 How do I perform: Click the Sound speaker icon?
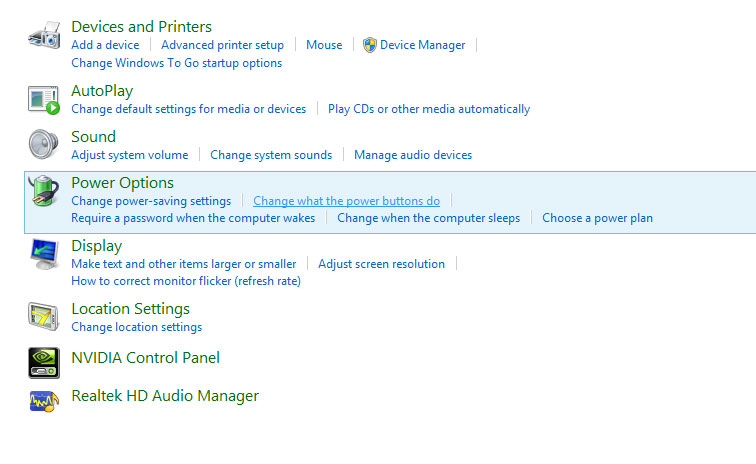[x=44, y=145]
